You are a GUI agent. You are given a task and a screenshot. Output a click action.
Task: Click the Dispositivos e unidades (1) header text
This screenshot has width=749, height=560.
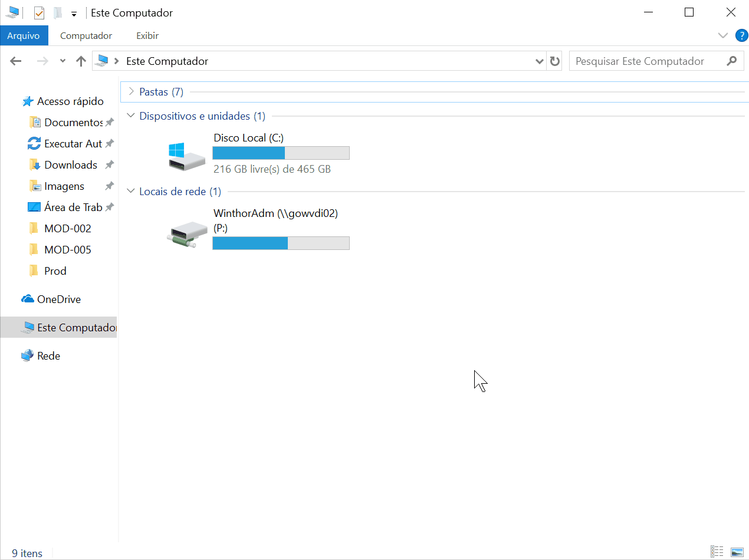click(x=202, y=116)
